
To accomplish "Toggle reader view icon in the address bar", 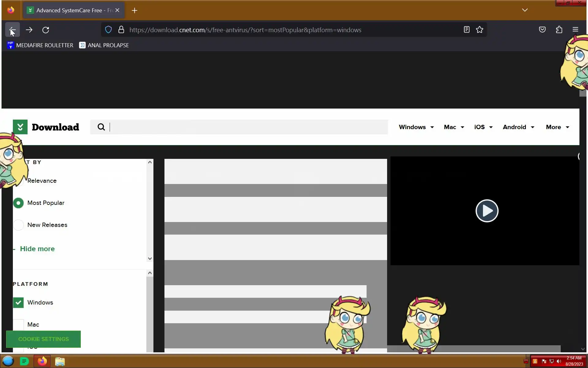I will (466, 30).
